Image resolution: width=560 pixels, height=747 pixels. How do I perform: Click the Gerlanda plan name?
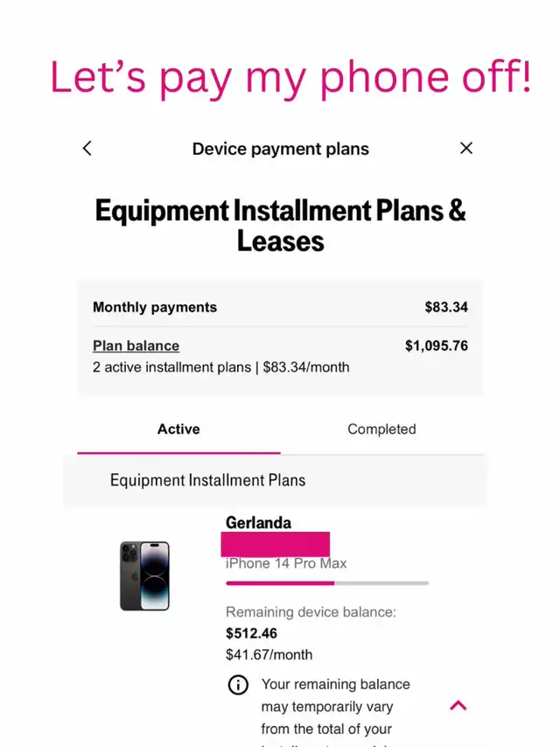click(258, 523)
